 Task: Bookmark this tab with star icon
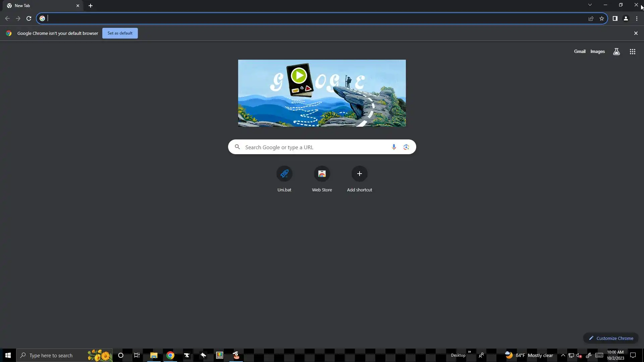click(x=602, y=19)
